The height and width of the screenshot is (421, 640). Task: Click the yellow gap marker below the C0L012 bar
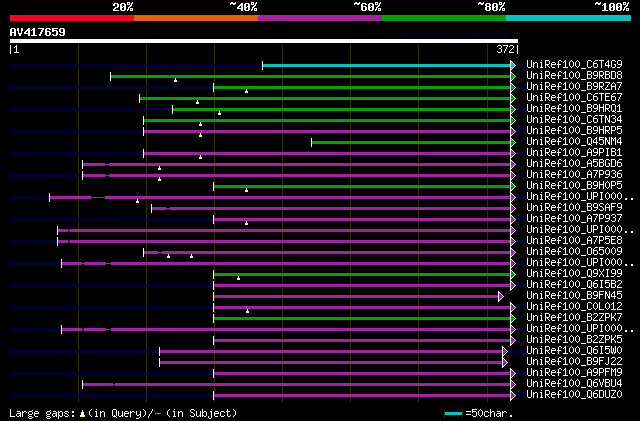pos(248,311)
